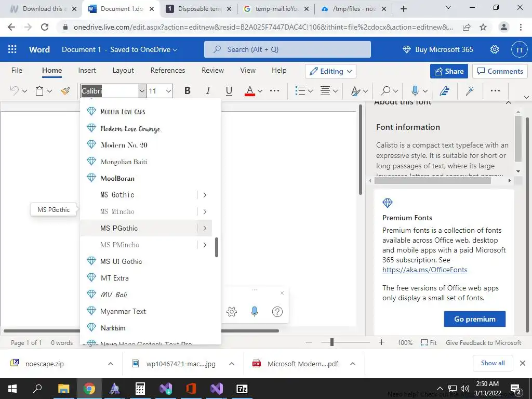Open the File menu
This screenshot has width=532, height=399.
(x=17, y=70)
